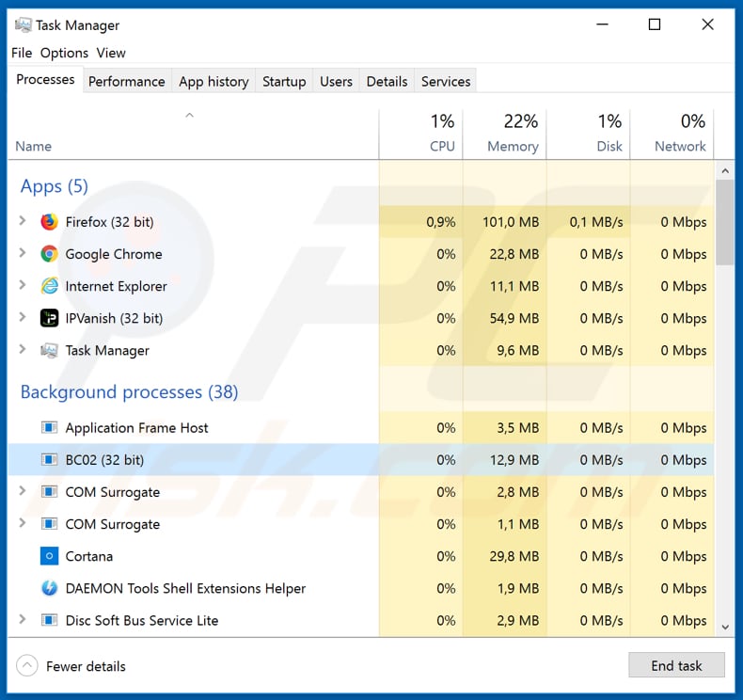Click the Application Frame Host icon

pos(49,427)
